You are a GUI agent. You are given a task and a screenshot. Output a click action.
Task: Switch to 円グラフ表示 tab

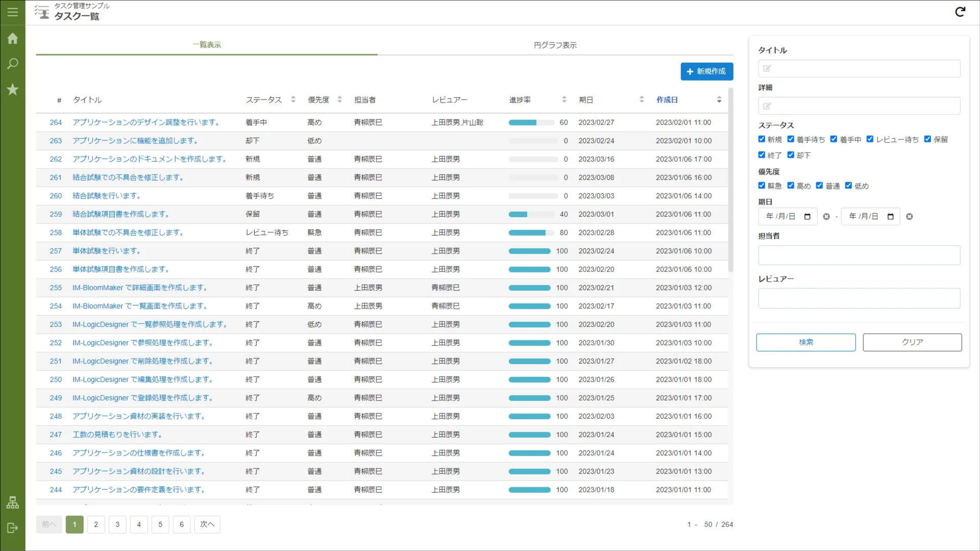[x=555, y=45]
